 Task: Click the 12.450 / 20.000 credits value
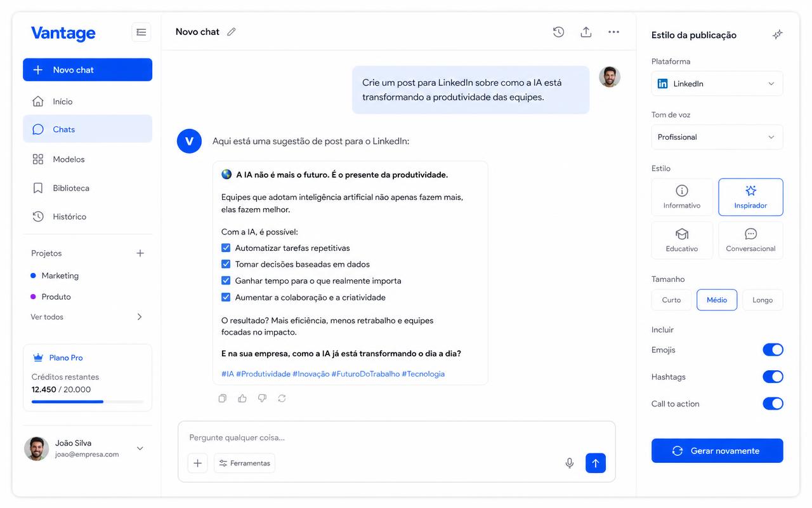[x=61, y=390]
